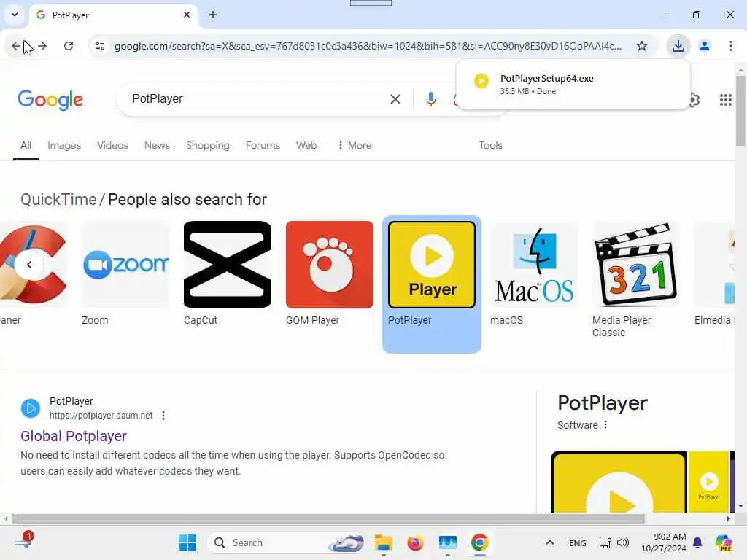Open the Chrome profile avatar
The image size is (747, 560).
point(704,46)
